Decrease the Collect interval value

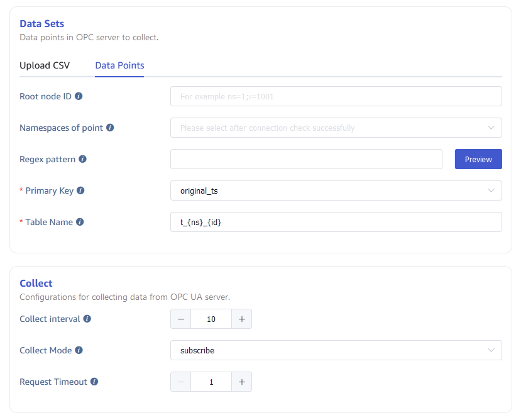click(181, 319)
